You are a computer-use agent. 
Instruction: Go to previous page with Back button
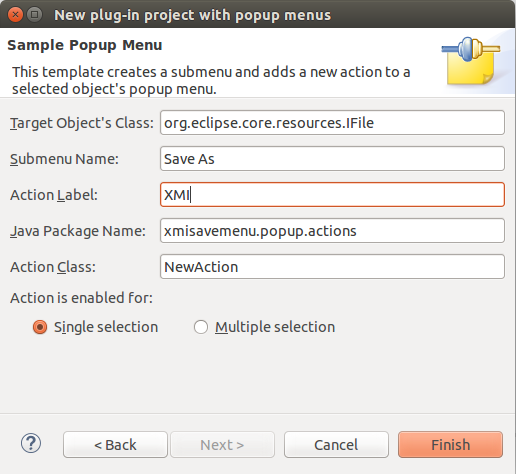click(115, 445)
